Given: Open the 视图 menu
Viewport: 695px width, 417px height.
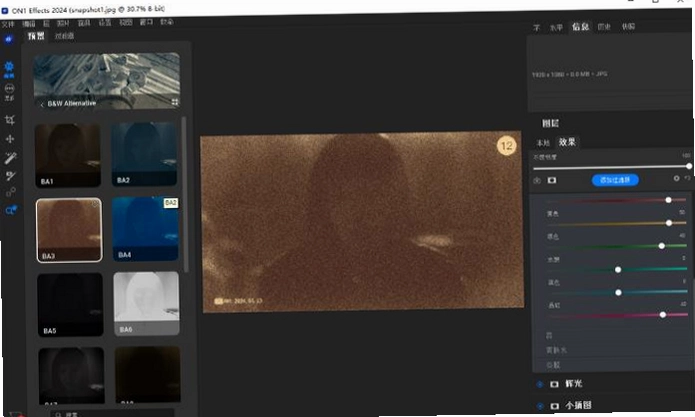Looking at the screenshot, I should [125, 22].
